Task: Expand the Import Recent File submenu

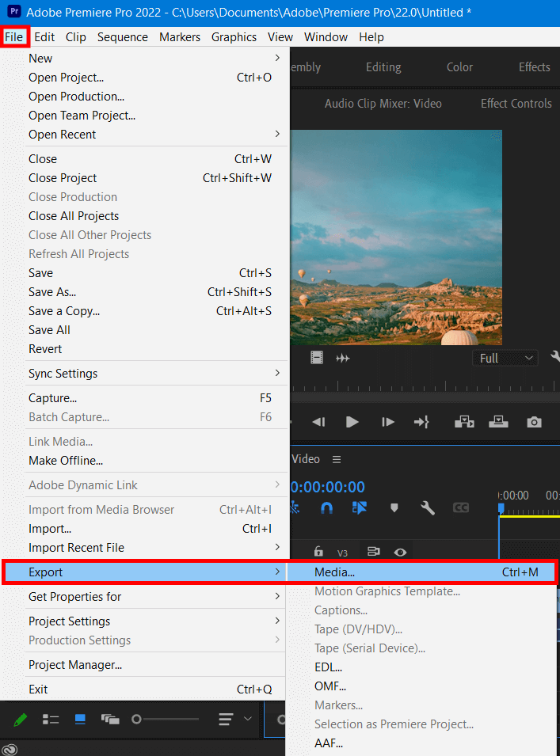Action: (x=145, y=548)
